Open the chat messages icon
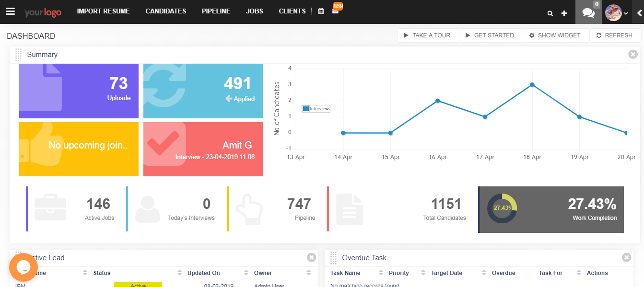This screenshot has height=287, width=644. coord(588,12)
